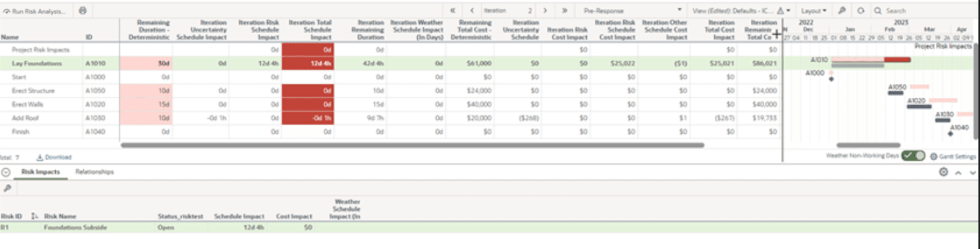The height and width of the screenshot is (249, 980).
Task: Sort by Risk Name column header
Action: [x=60, y=216]
